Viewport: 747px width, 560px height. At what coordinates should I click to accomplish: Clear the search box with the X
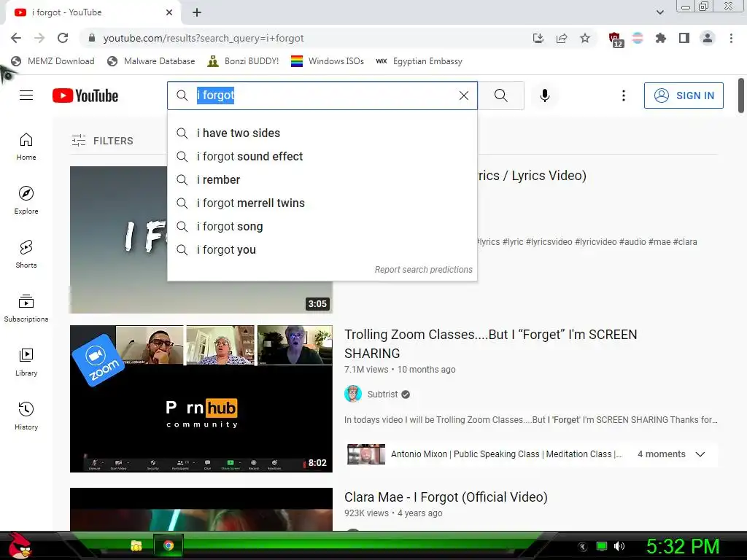click(463, 96)
